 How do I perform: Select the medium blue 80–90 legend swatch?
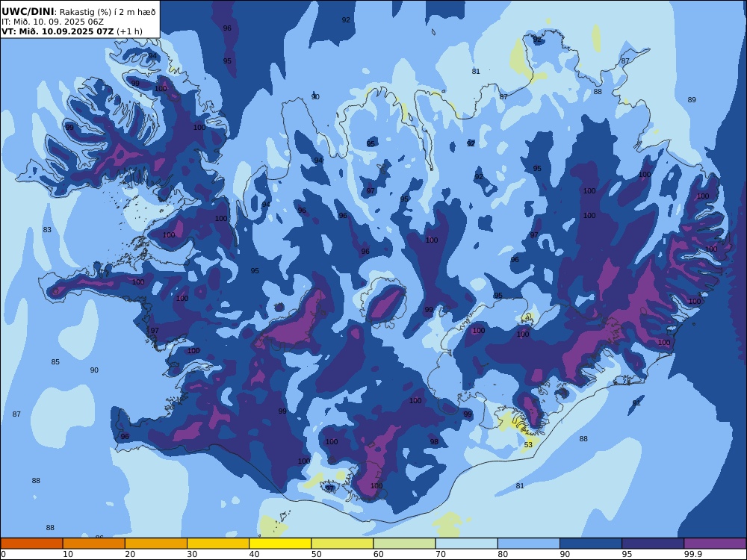pos(529,544)
